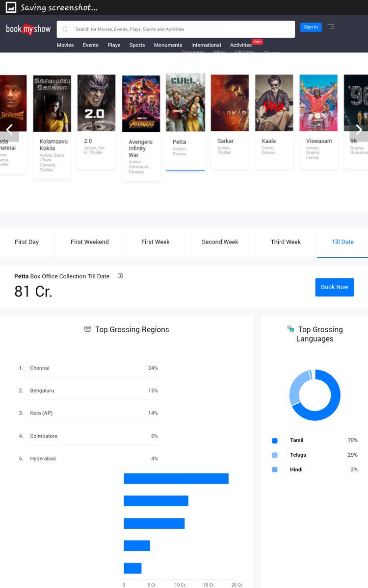Click the Top Grossing Regions icon
The height and width of the screenshot is (588, 368).
click(x=88, y=329)
